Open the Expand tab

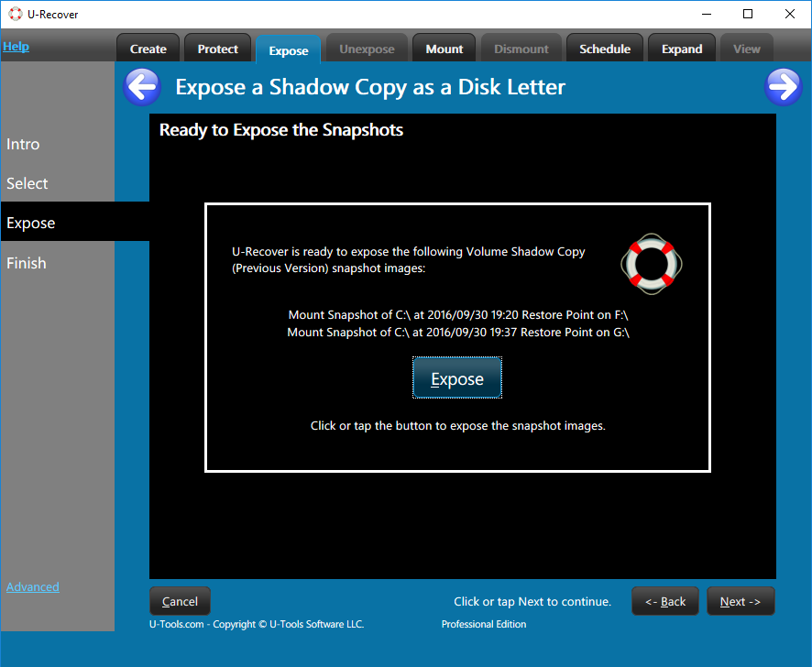click(682, 49)
